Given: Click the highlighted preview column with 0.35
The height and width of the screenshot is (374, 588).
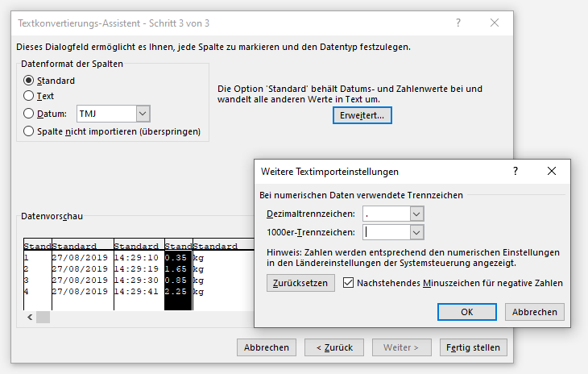Looking at the screenshot, I should 179,274.
